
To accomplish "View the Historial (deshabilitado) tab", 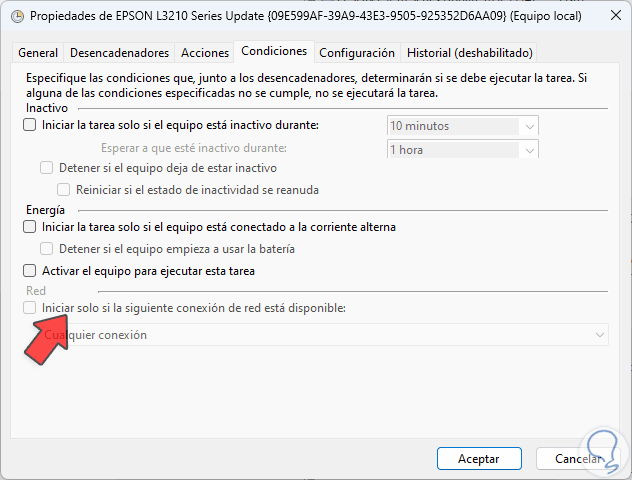I will tap(469, 53).
